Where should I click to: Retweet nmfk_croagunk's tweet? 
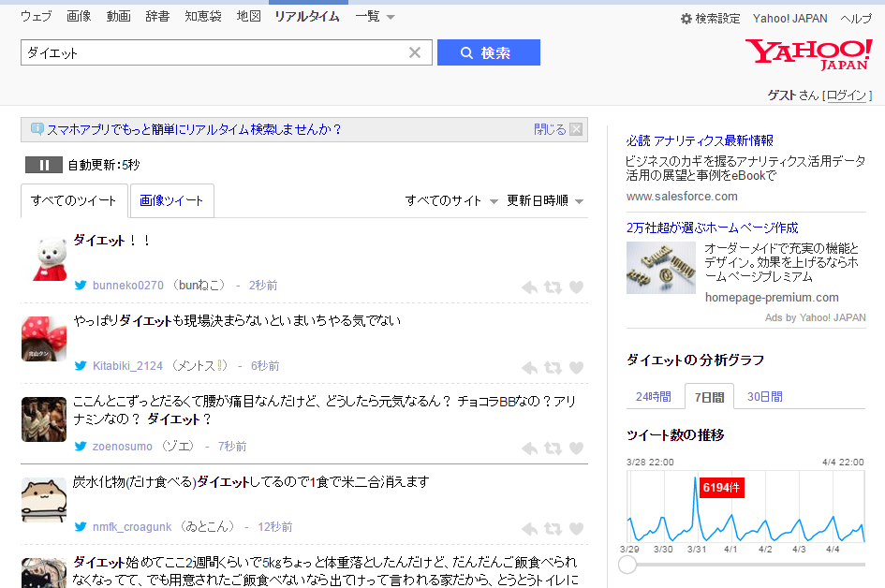click(553, 529)
